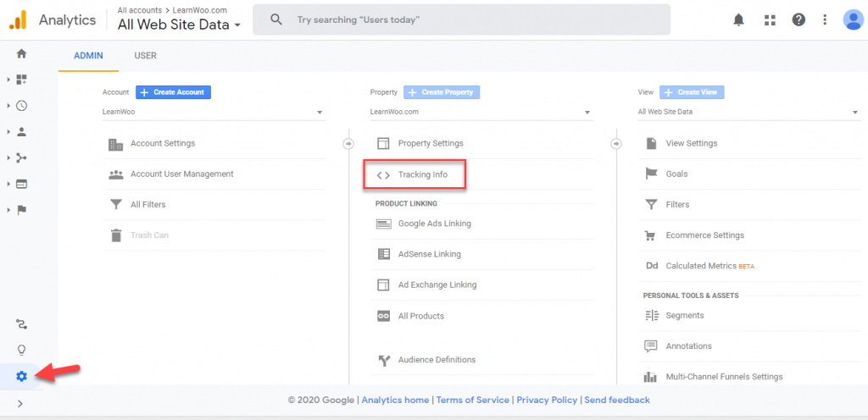Expand the Customization sidebar arrow
Viewport: 868px width, 420px height.
point(8,80)
